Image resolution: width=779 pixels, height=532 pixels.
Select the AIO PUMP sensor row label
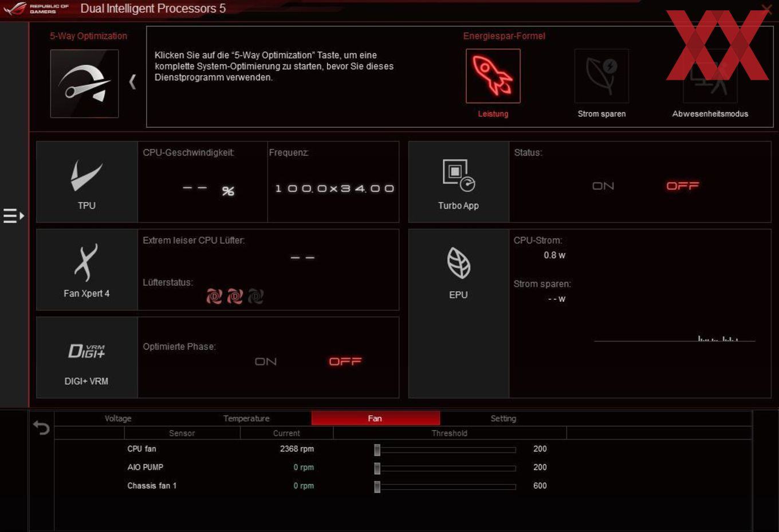click(145, 467)
